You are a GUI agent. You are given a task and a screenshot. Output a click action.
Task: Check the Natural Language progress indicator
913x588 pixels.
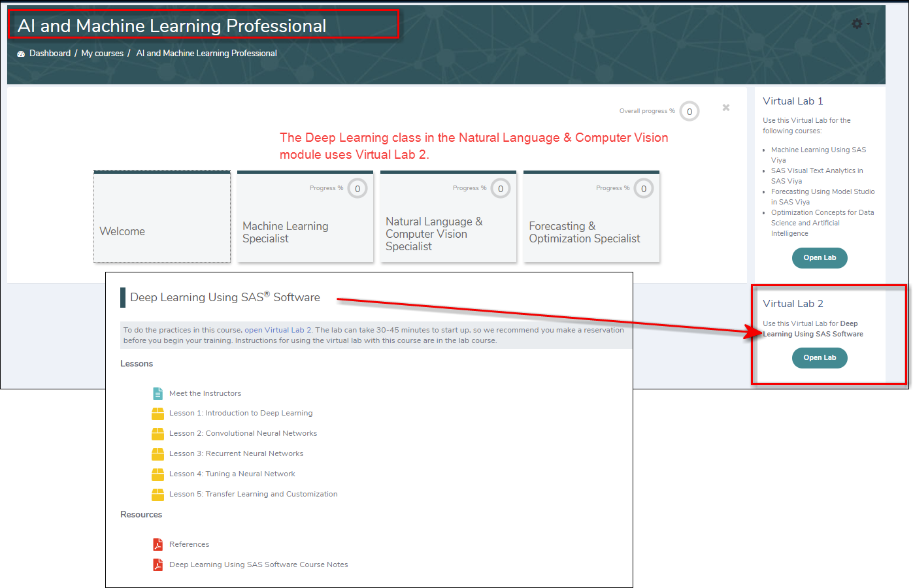click(x=500, y=188)
